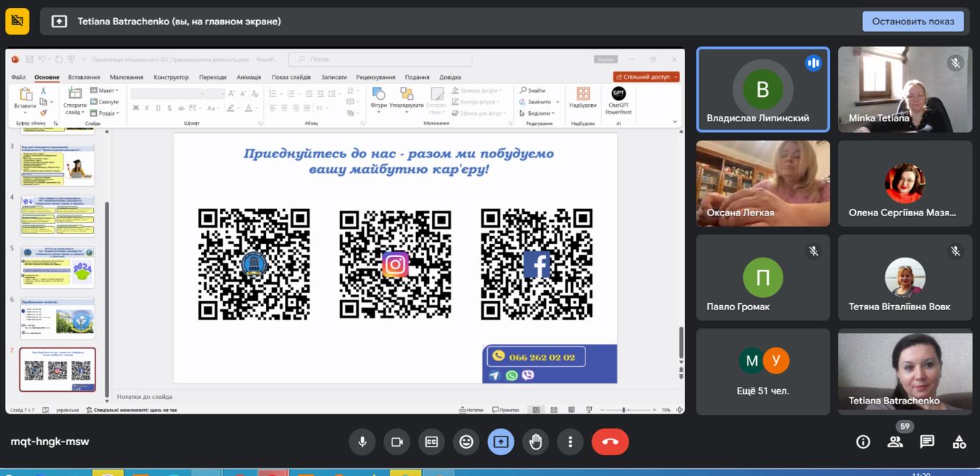Switch to the Малювання tab

[x=126, y=77]
